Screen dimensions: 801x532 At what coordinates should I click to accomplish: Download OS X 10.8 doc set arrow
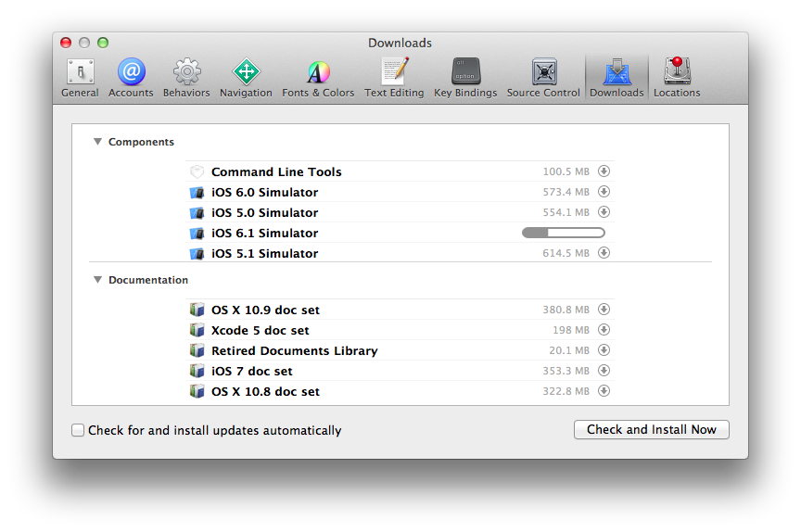pyautogui.click(x=604, y=391)
